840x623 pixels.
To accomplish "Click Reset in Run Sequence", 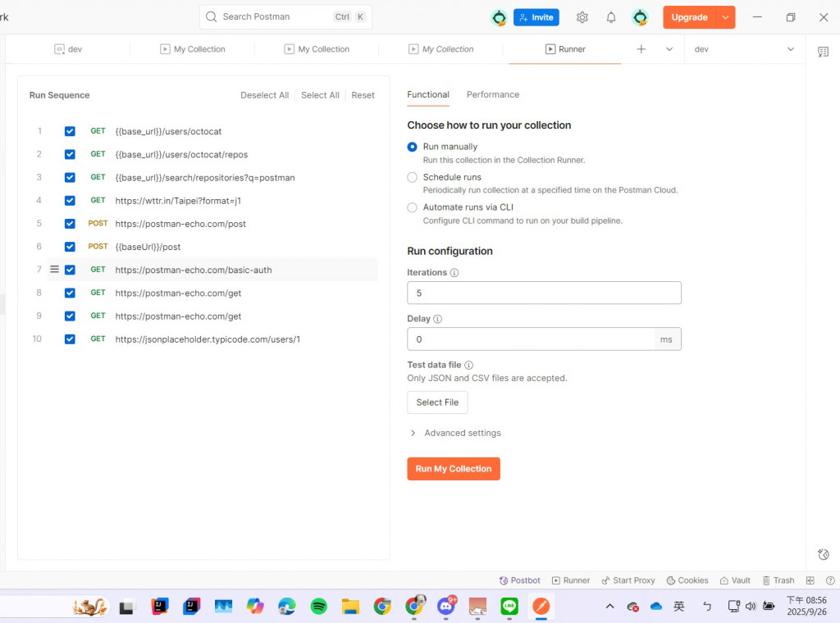I will click(363, 95).
